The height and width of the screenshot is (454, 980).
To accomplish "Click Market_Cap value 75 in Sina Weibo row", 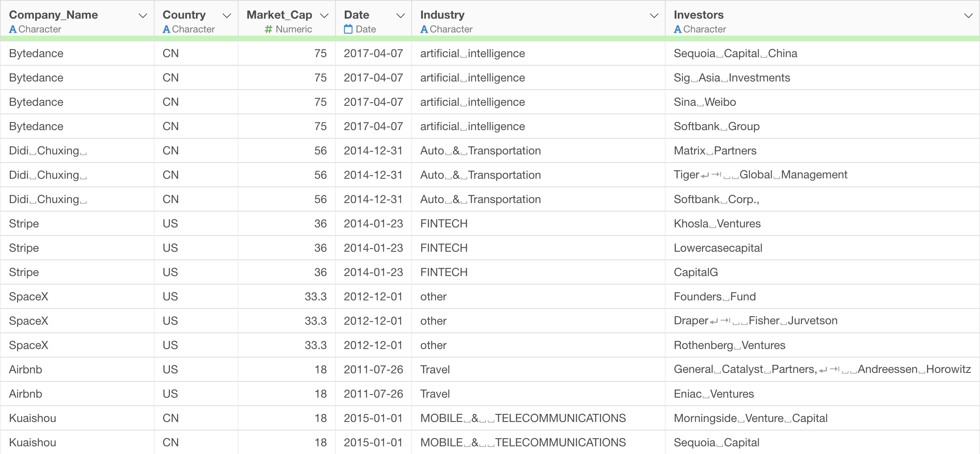I will point(320,102).
